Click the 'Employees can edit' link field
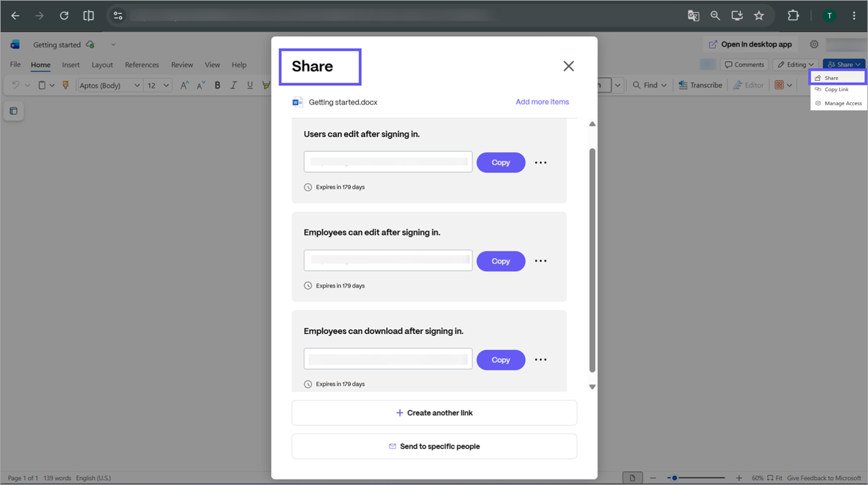The height and width of the screenshot is (485, 868). pyautogui.click(x=388, y=261)
